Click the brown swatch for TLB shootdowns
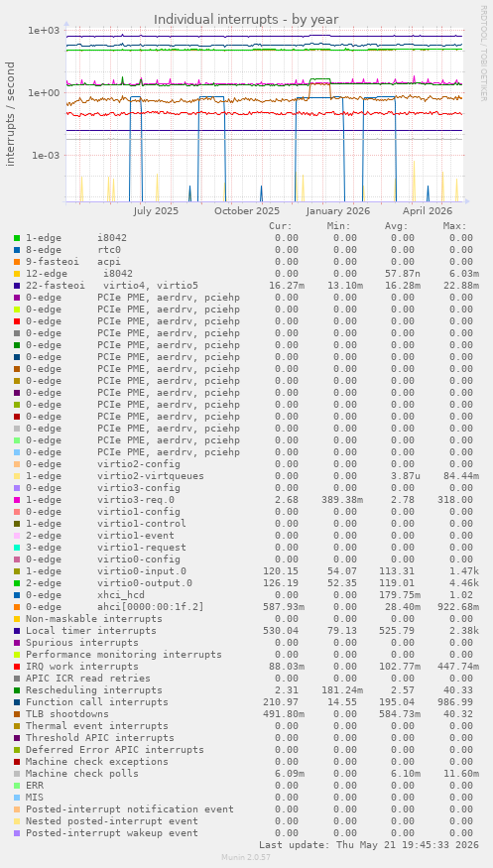 [17, 714]
